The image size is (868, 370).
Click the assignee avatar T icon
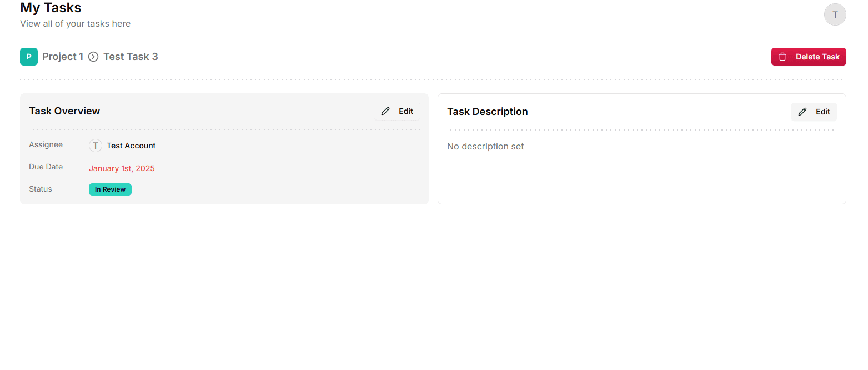[x=96, y=146]
